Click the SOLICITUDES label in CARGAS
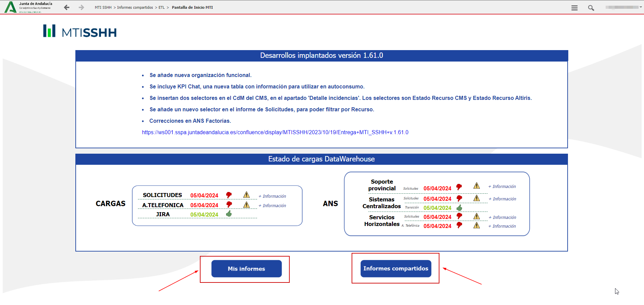This screenshot has width=644, height=305. 162,195
